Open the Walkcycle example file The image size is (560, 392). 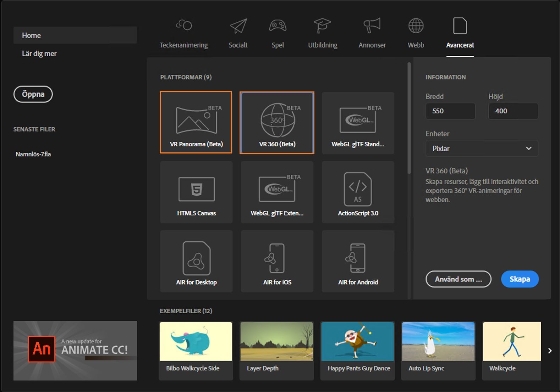click(512, 351)
